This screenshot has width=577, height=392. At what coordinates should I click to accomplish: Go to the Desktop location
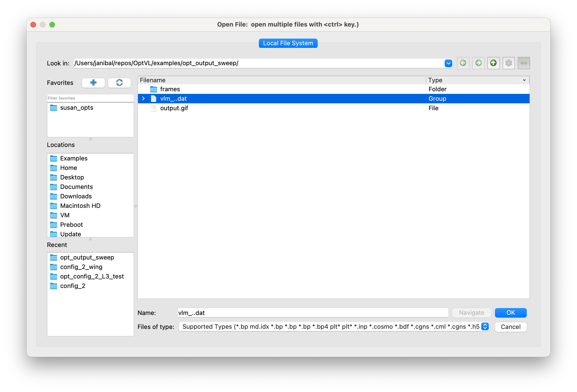pos(90,177)
